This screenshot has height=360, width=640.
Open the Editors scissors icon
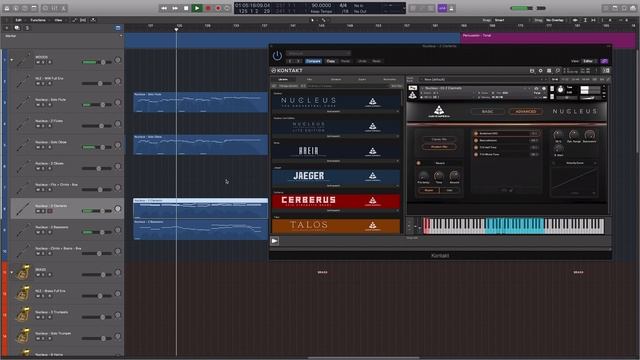coord(64,8)
